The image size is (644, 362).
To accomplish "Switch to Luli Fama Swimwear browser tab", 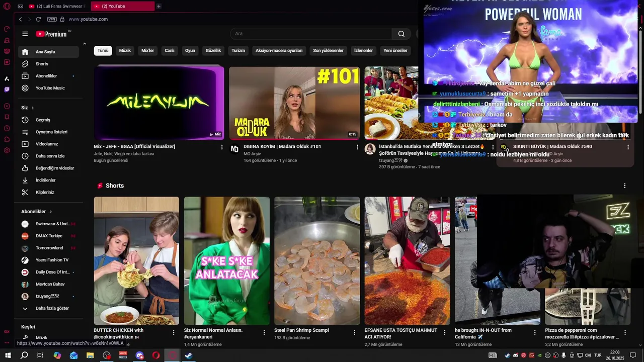I will (57, 7).
